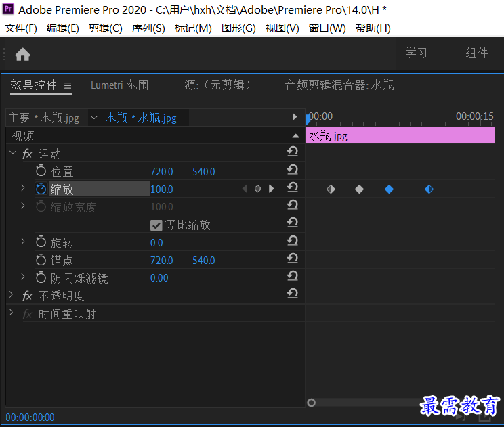Go to previous 缩放 keyframe

point(245,188)
